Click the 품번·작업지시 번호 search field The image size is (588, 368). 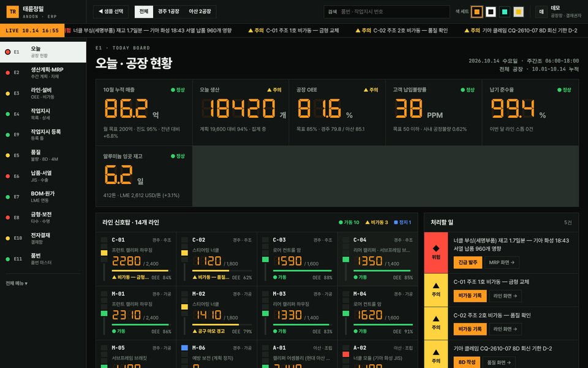click(x=386, y=12)
